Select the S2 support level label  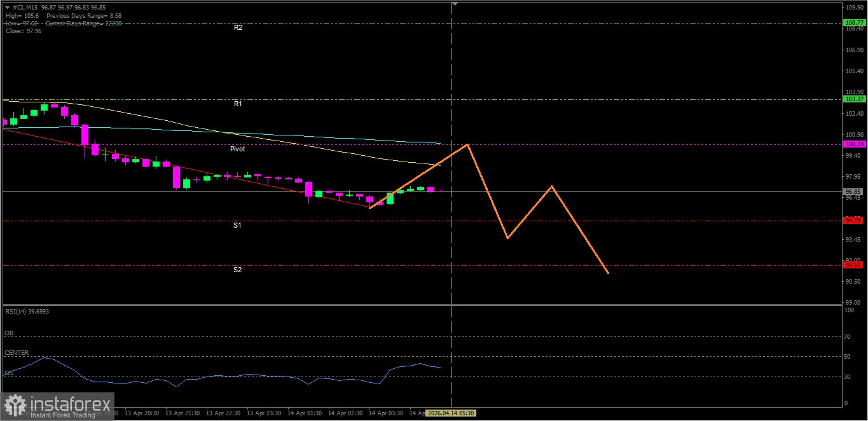click(237, 270)
